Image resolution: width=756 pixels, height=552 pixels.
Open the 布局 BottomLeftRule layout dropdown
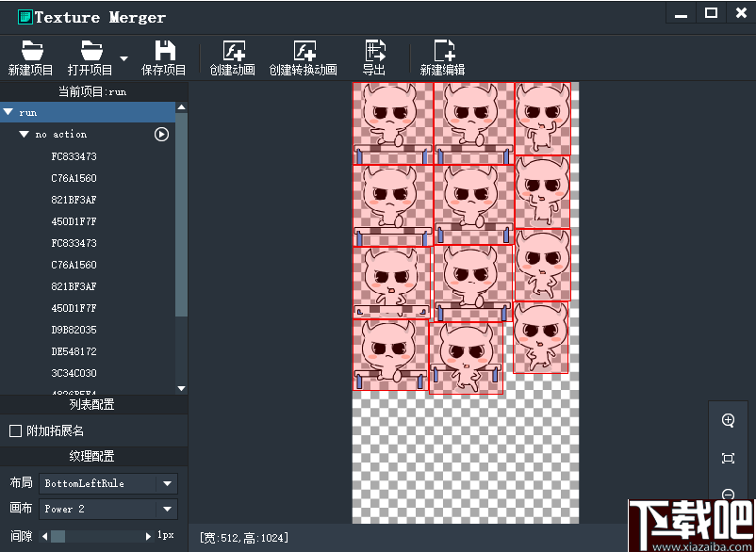107,483
